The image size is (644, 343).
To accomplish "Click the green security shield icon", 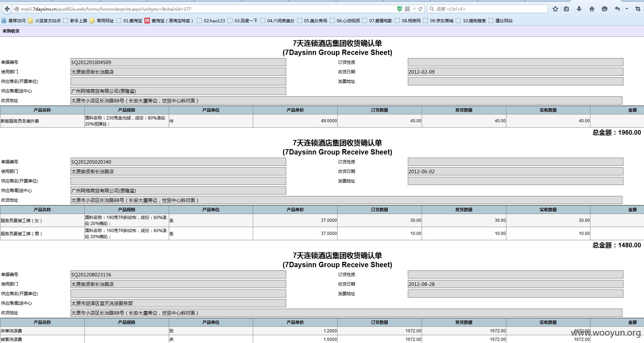I will click(x=400, y=9).
